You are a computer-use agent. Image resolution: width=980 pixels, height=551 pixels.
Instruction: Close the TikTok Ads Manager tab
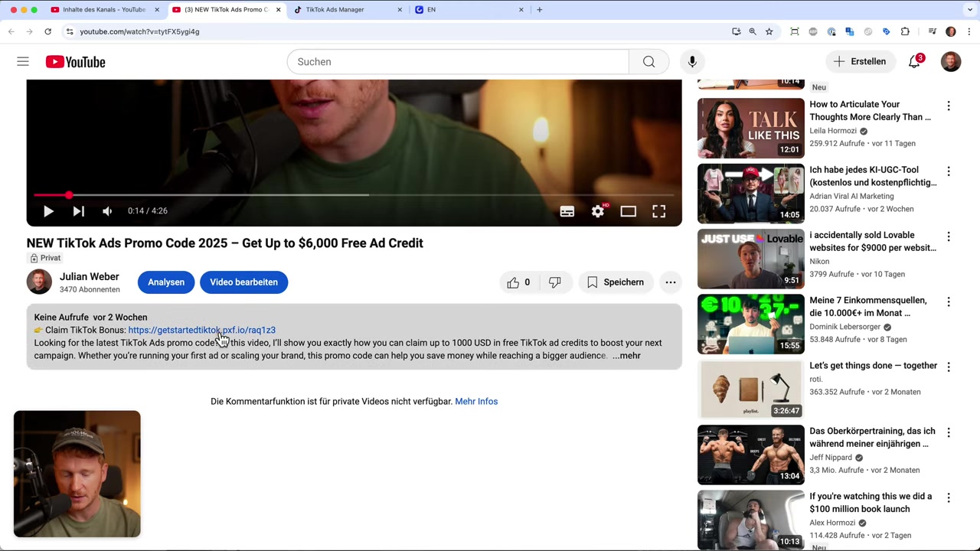tap(400, 10)
